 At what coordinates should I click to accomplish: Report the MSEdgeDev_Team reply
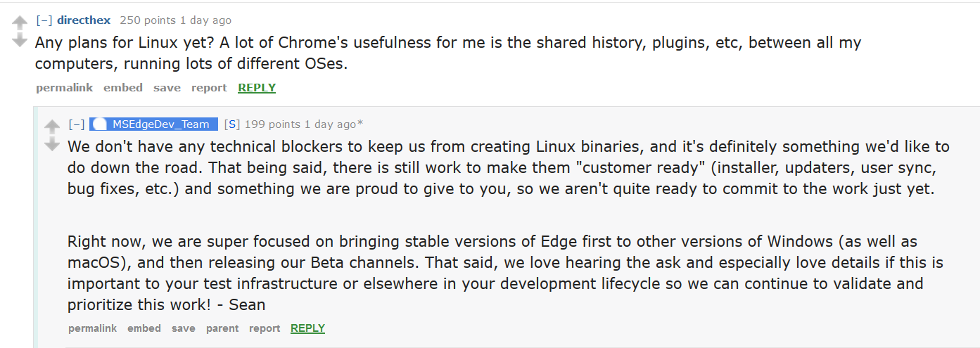[x=265, y=328]
